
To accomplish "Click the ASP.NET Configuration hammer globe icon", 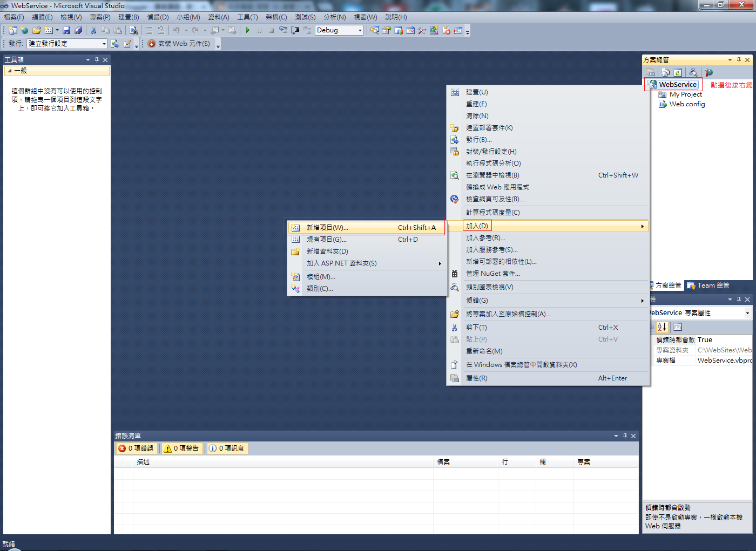I will [x=708, y=72].
